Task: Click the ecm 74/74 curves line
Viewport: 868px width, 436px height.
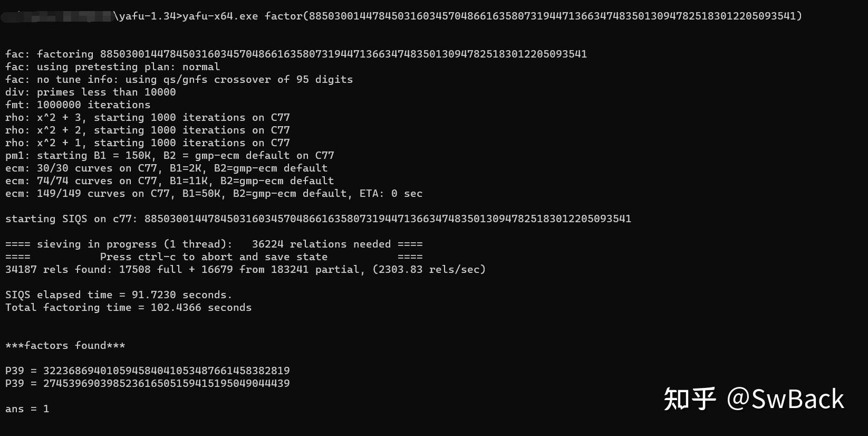Action: 170,181
